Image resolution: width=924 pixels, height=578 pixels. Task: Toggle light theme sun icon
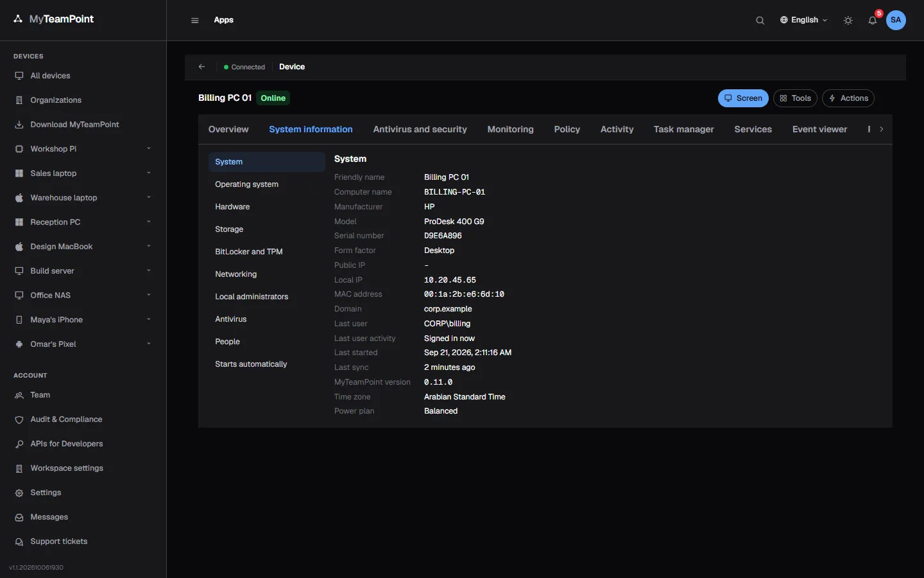point(848,21)
